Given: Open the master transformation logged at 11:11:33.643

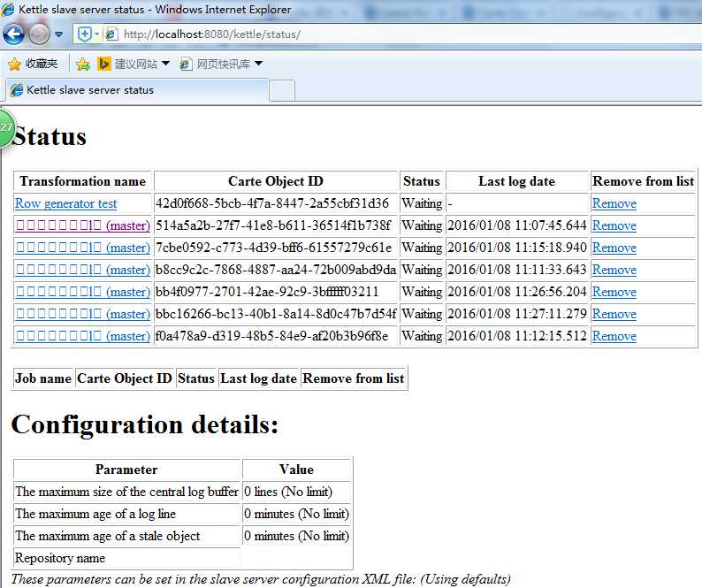Looking at the screenshot, I should pyautogui.click(x=83, y=270).
